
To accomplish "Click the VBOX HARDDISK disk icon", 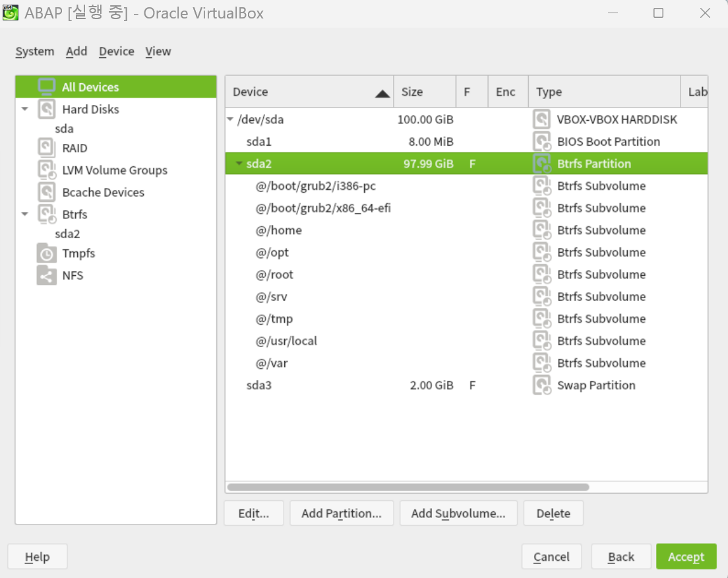I will tap(541, 119).
